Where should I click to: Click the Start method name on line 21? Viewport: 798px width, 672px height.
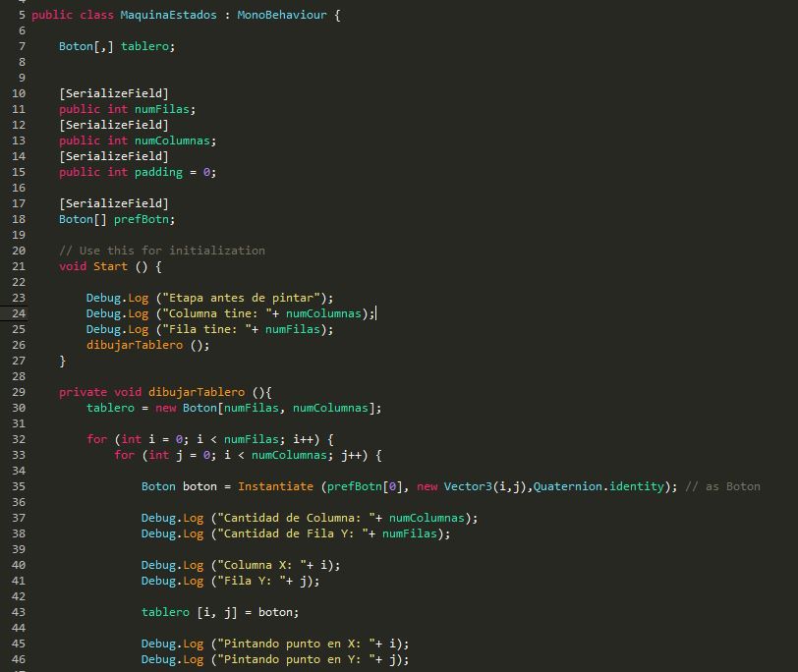pos(110,266)
